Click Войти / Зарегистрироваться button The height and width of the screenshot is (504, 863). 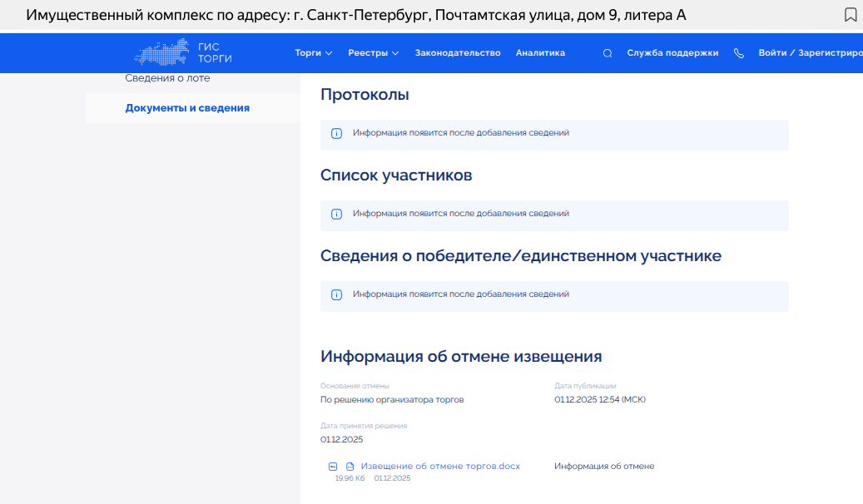pos(809,53)
